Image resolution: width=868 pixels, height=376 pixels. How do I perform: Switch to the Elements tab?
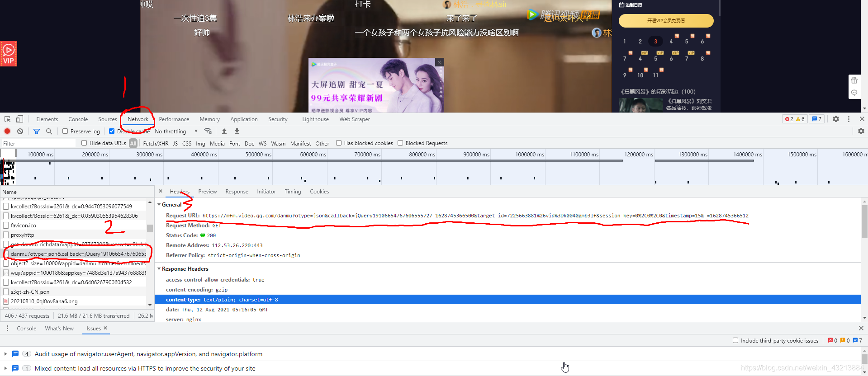pyautogui.click(x=47, y=119)
